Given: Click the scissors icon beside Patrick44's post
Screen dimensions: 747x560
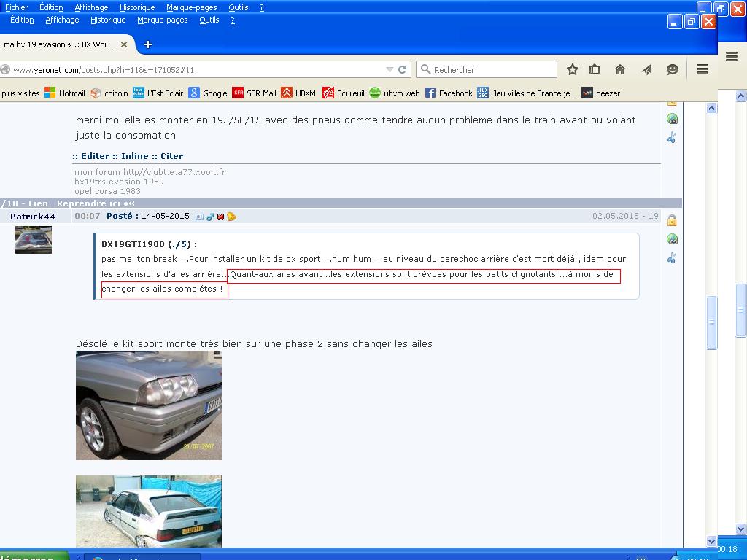Looking at the screenshot, I should 672,257.
